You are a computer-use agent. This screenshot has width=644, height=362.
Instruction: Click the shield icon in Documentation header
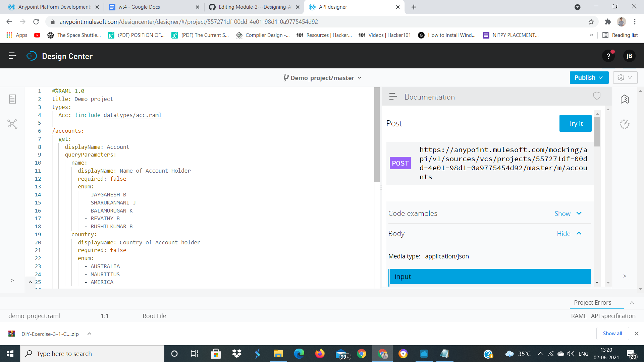tap(597, 96)
